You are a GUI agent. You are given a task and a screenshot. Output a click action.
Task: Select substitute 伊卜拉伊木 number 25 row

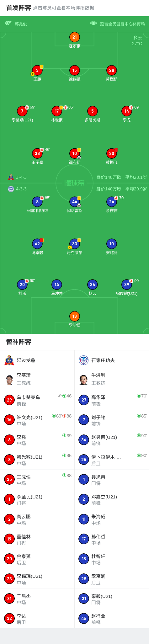click(x=112, y=460)
